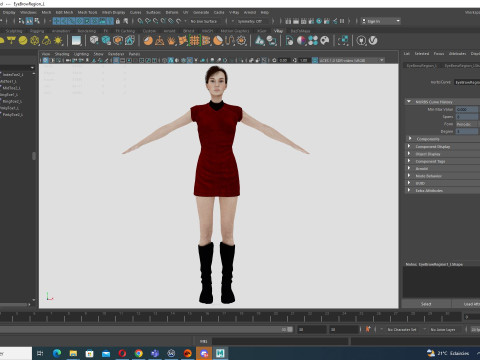480x360 pixels.
Task: Click the share icon in status line
Action: pyautogui.click(x=335, y=21)
